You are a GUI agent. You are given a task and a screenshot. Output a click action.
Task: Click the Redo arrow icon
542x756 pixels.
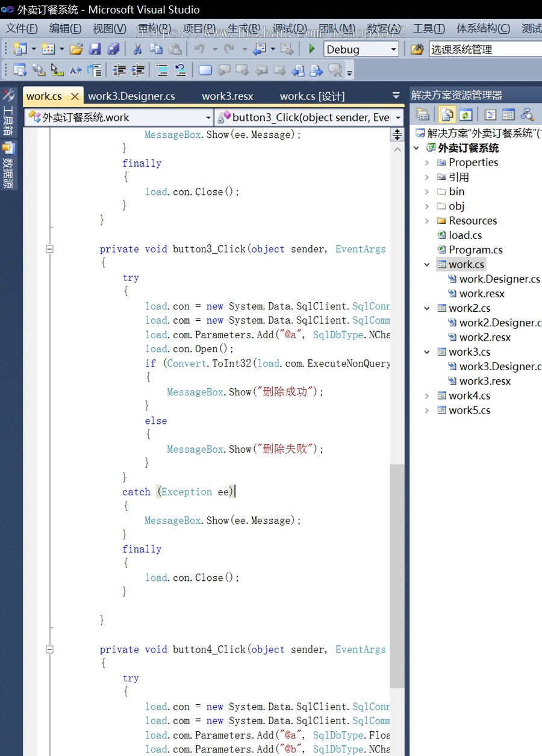pos(229,49)
